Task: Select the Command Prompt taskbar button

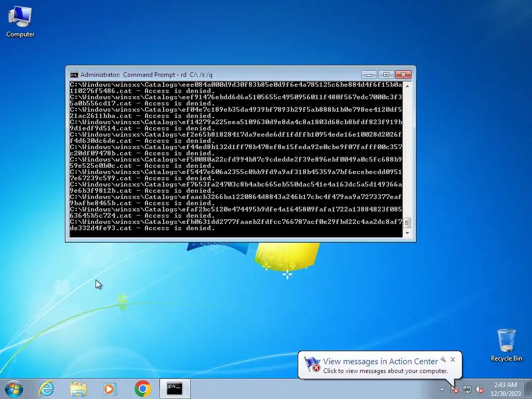Action: (x=175, y=389)
